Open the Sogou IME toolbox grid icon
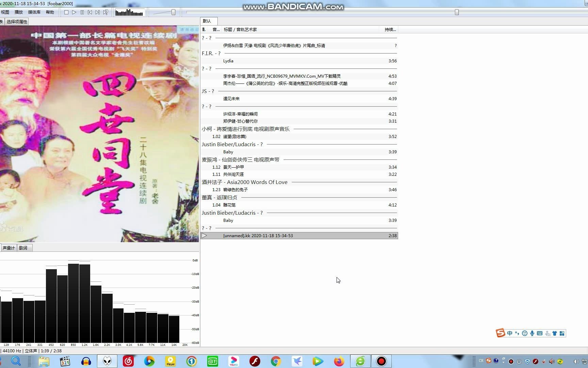 coord(562,333)
